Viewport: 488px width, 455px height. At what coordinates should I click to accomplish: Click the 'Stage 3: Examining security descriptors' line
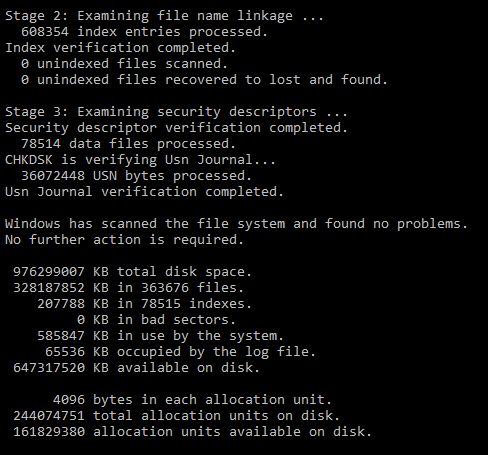coord(176,112)
